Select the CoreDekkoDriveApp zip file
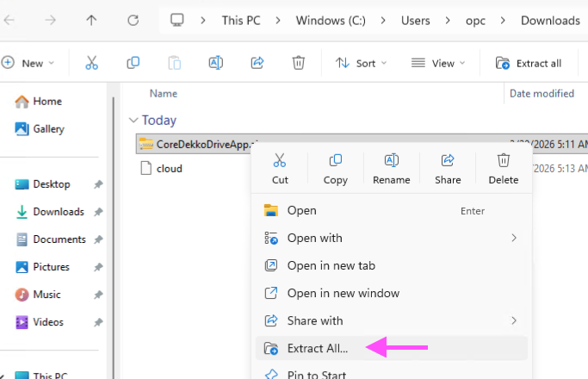Image resolution: width=588 pixels, height=379 pixels. (195, 144)
